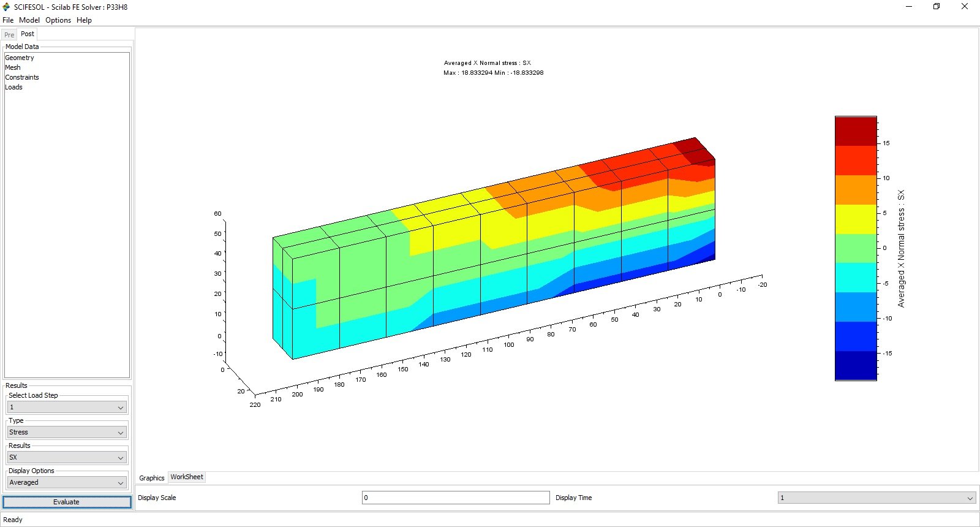This screenshot has height=527, width=980.
Task: Select Mesh in Model Data list
Action: [13, 67]
